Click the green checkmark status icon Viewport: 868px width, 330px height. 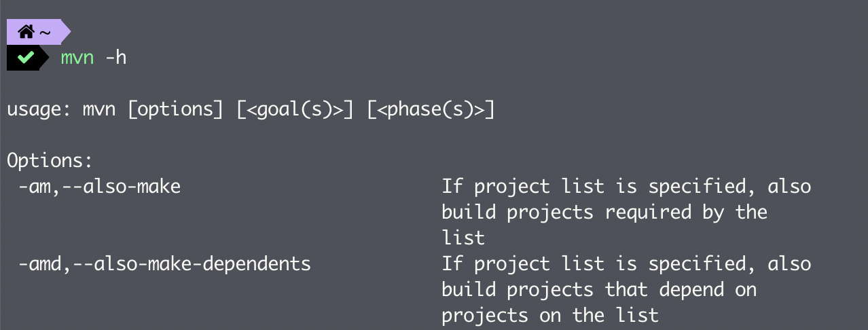(25, 58)
